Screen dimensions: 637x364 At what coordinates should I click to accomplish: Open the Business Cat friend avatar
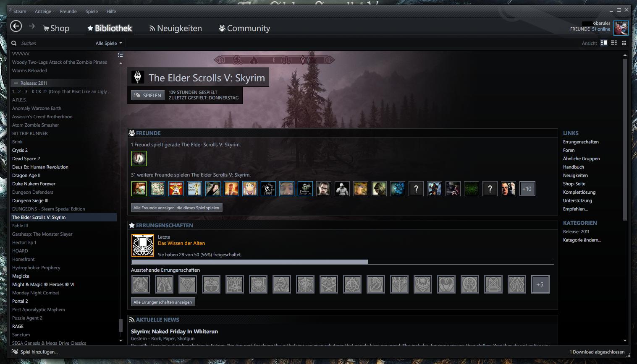click(176, 189)
